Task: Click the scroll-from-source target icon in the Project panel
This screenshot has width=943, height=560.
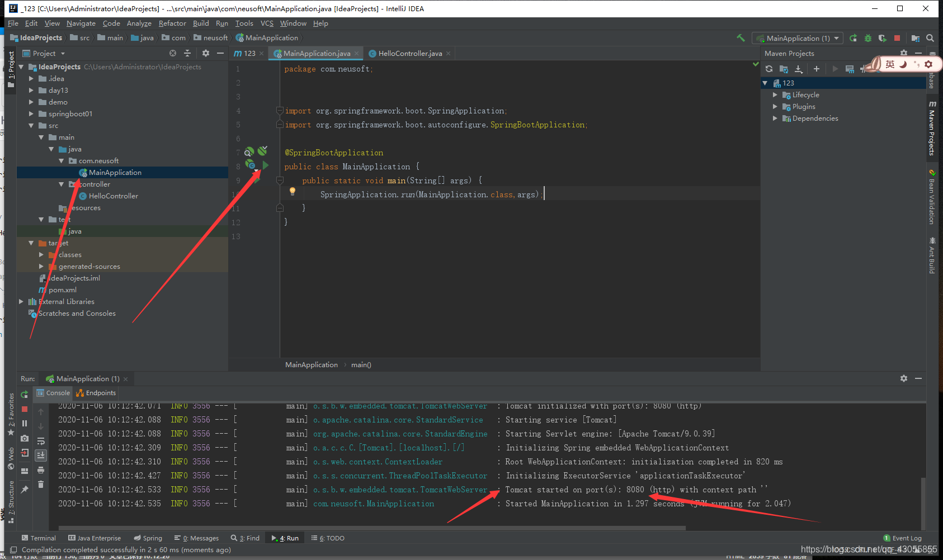Action: [173, 53]
